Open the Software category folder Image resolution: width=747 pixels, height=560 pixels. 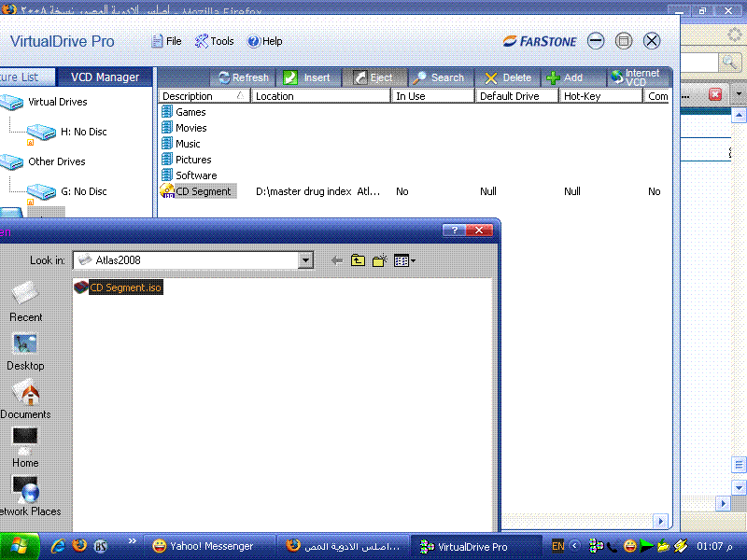(190, 175)
